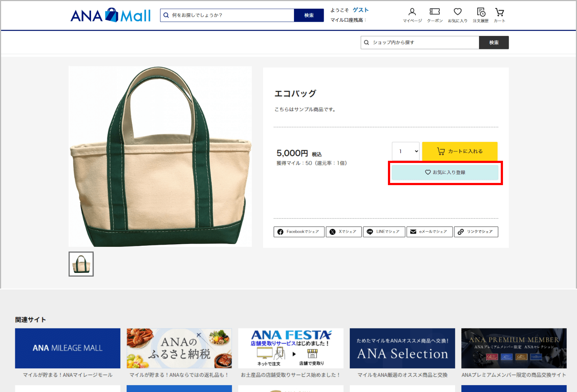
Task: Copy product link with リンクでシェア
Action: pos(476,232)
